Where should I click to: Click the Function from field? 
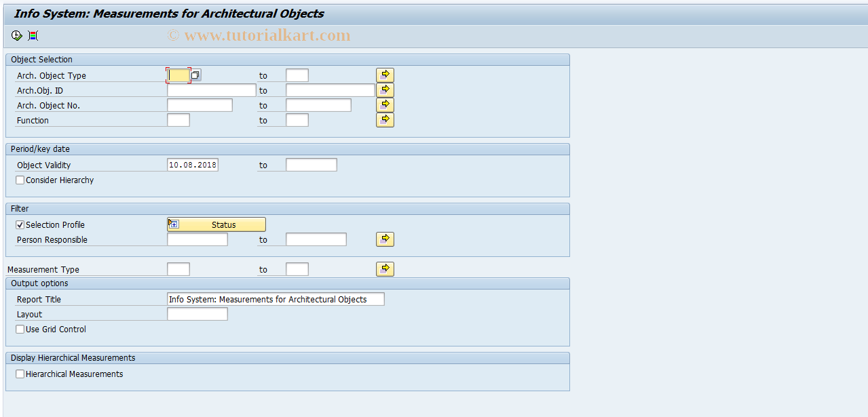pos(178,120)
